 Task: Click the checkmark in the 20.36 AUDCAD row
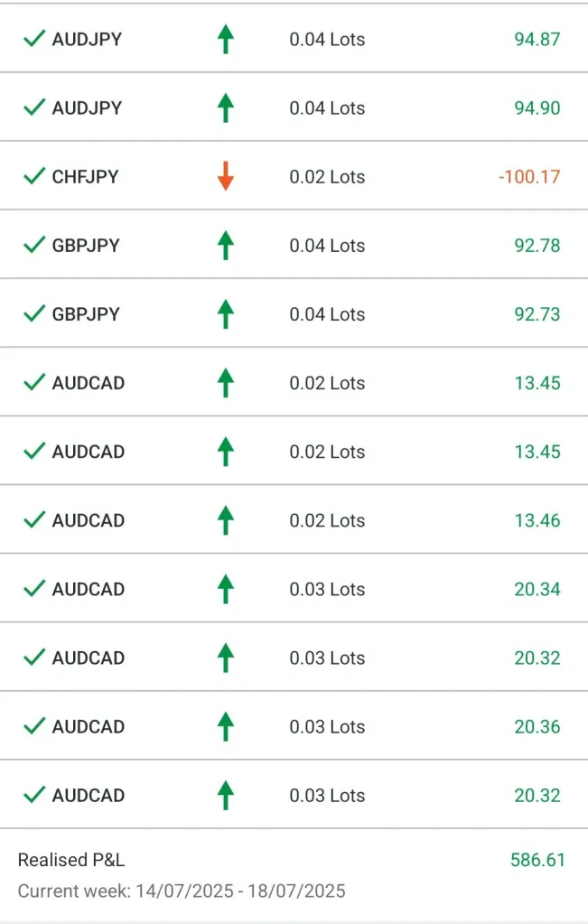[34, 725]
